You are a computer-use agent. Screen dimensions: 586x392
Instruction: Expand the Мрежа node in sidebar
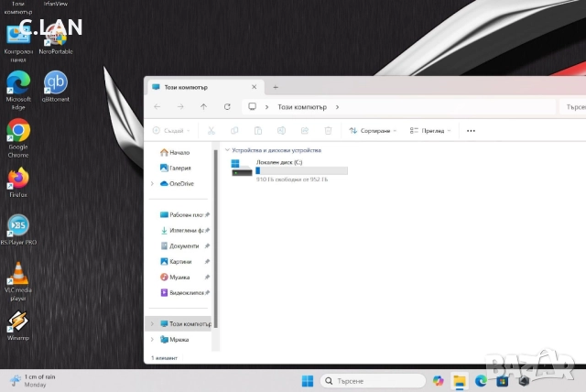(152, 339)
